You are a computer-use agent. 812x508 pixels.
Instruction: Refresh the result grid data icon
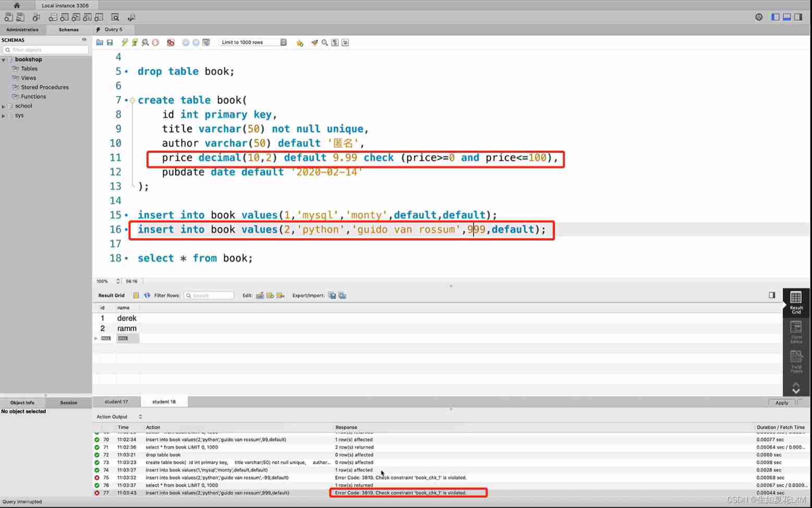point(147,295)
